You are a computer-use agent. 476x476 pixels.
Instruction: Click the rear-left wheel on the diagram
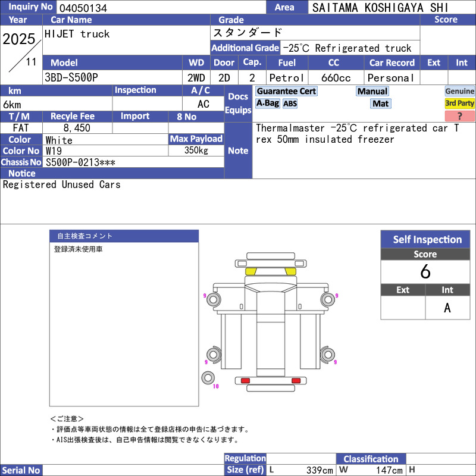point(214,354)
